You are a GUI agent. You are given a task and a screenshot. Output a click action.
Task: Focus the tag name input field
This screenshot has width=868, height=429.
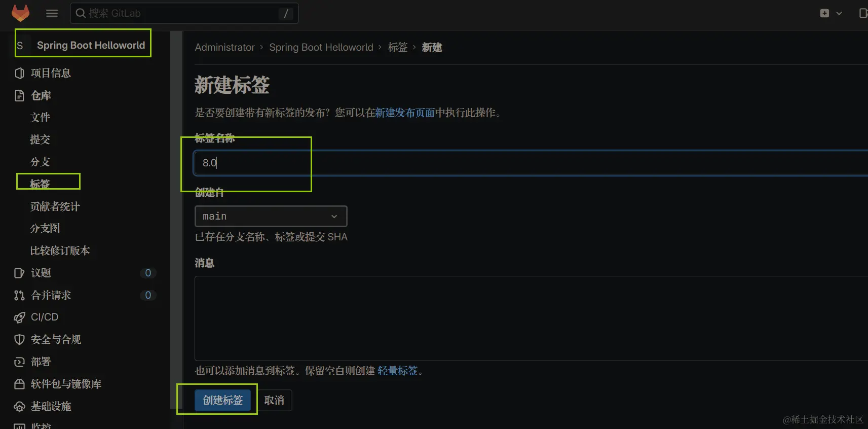[531, 163]
